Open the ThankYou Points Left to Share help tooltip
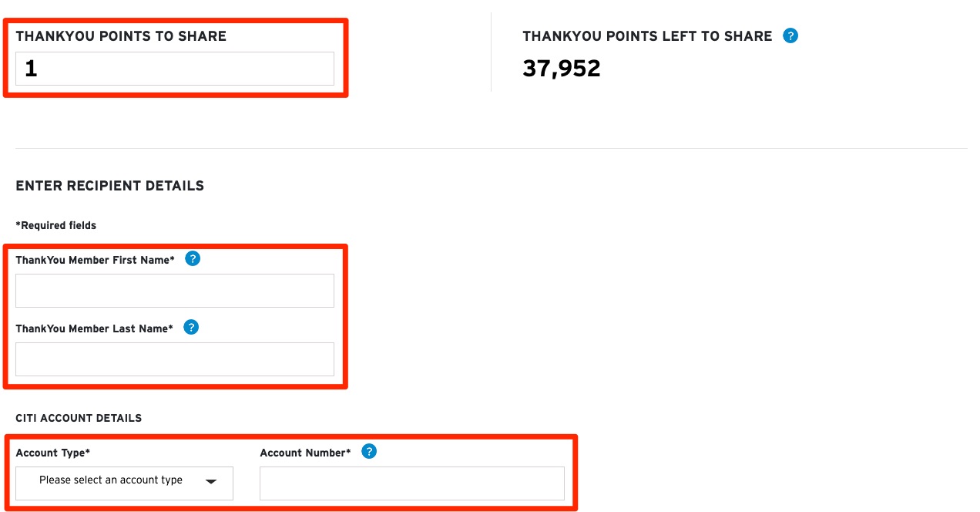980x512 pixels. point(790,35)
